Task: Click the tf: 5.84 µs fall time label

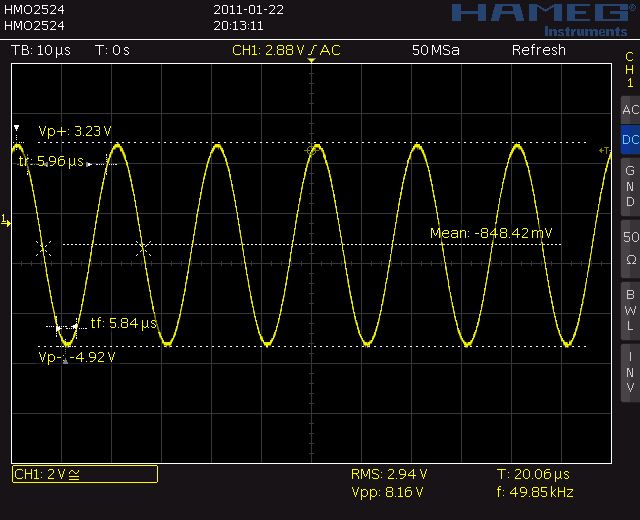Action: [x=123, y=323]
